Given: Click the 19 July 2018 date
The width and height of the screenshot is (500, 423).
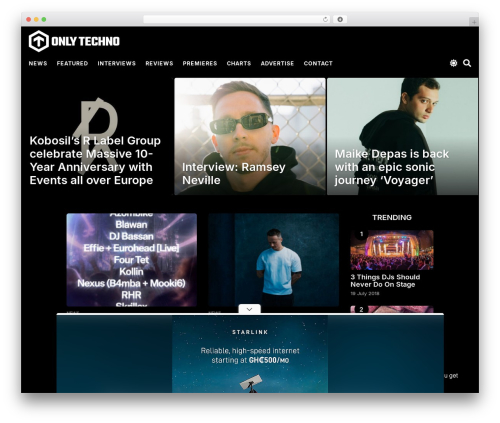Looking at the screenshot, I should coord(365,294).
